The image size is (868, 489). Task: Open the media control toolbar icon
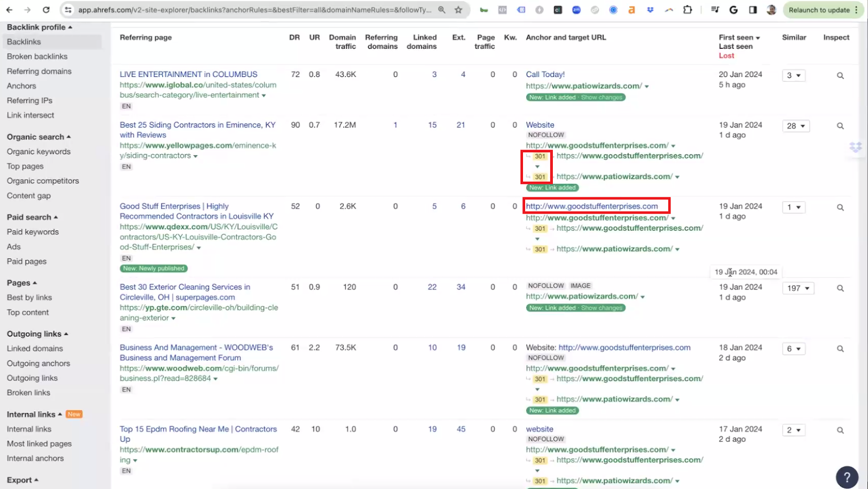[715, 10]
